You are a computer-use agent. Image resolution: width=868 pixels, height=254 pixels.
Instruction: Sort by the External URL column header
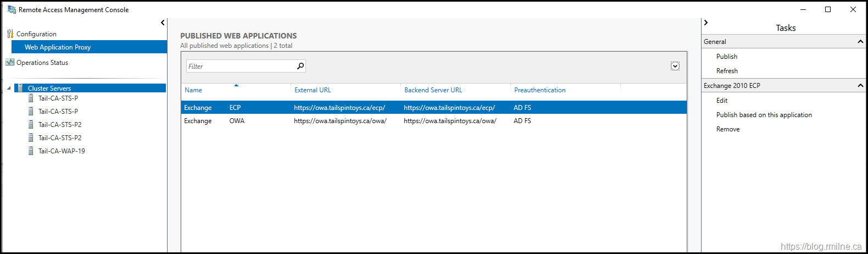[313, 90]
